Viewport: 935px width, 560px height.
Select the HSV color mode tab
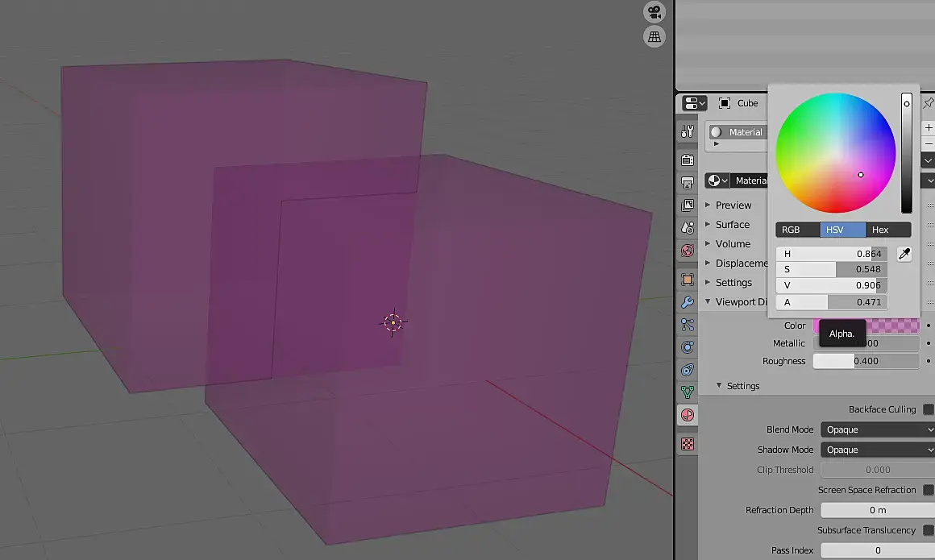pyautogui.click(x=842, y=230)
